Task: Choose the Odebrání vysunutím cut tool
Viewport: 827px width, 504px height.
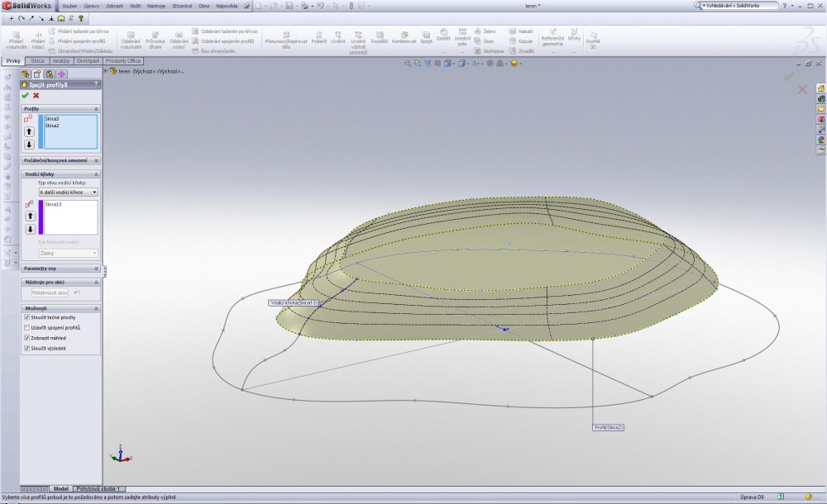Action: (131, 40)
